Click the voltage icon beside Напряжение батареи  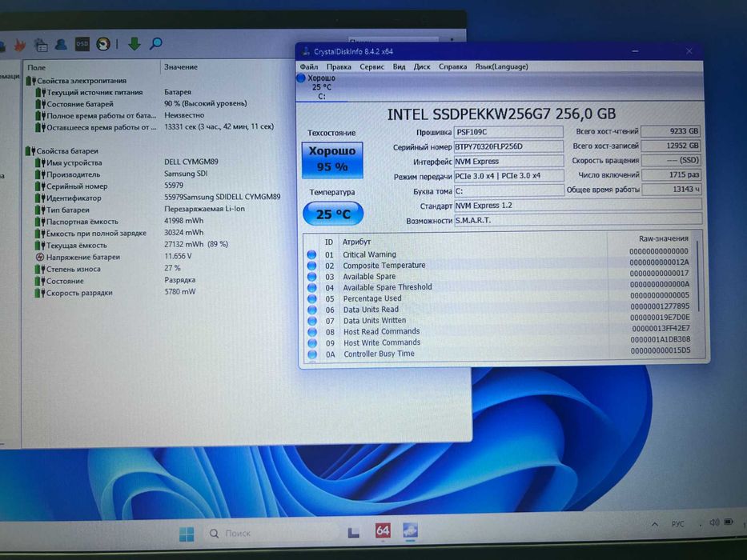40,257
